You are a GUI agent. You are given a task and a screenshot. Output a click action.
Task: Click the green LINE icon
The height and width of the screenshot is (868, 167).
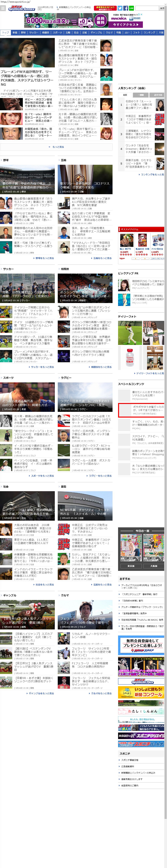coord(131,8)
